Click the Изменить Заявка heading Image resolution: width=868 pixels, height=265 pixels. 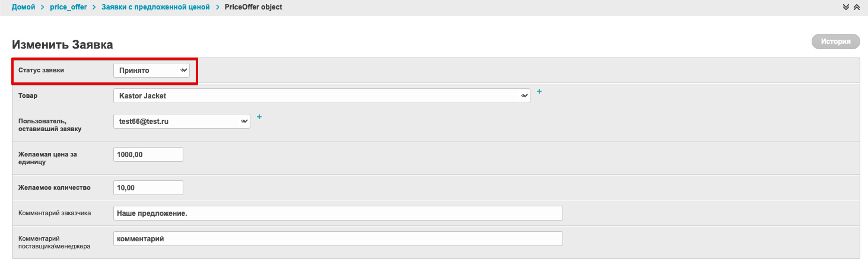pyautogui.click(x=62, y=44)
